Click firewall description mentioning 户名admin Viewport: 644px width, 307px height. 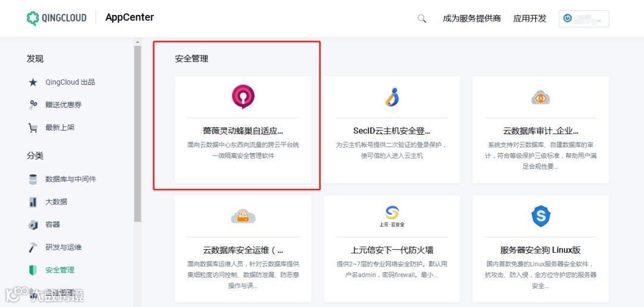(x=392, y=269)
